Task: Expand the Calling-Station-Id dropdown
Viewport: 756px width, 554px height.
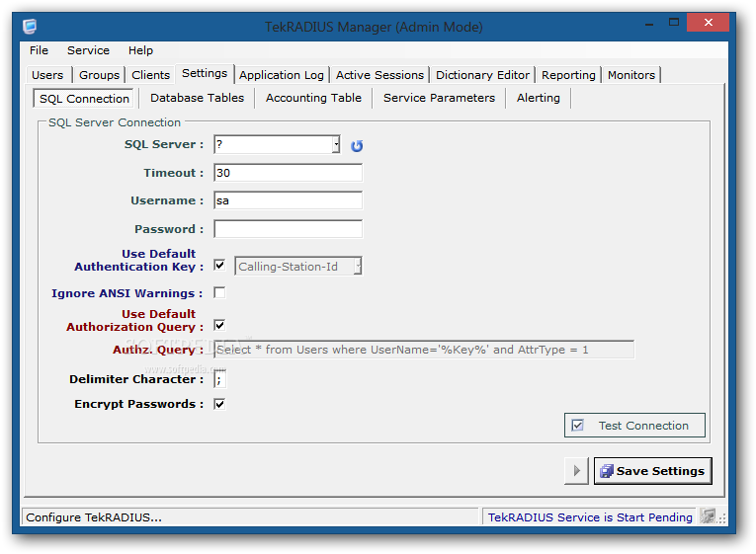Action: click(x=358, y=266)
